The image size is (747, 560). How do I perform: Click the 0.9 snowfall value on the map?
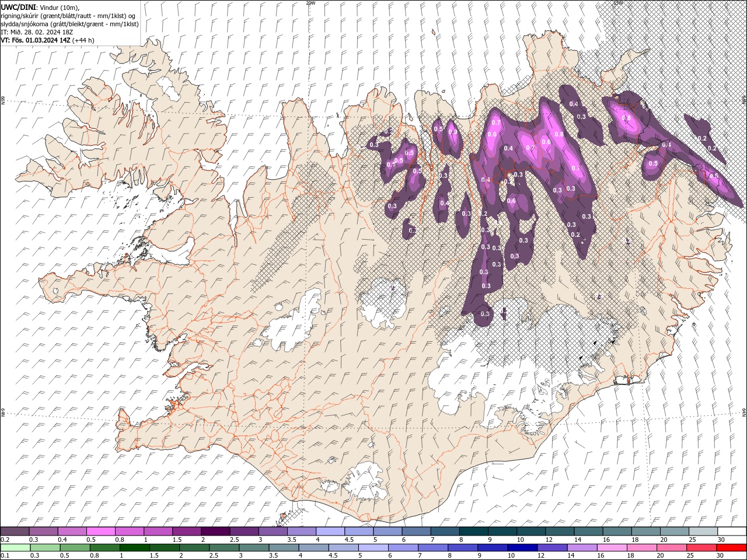[453, 132]
